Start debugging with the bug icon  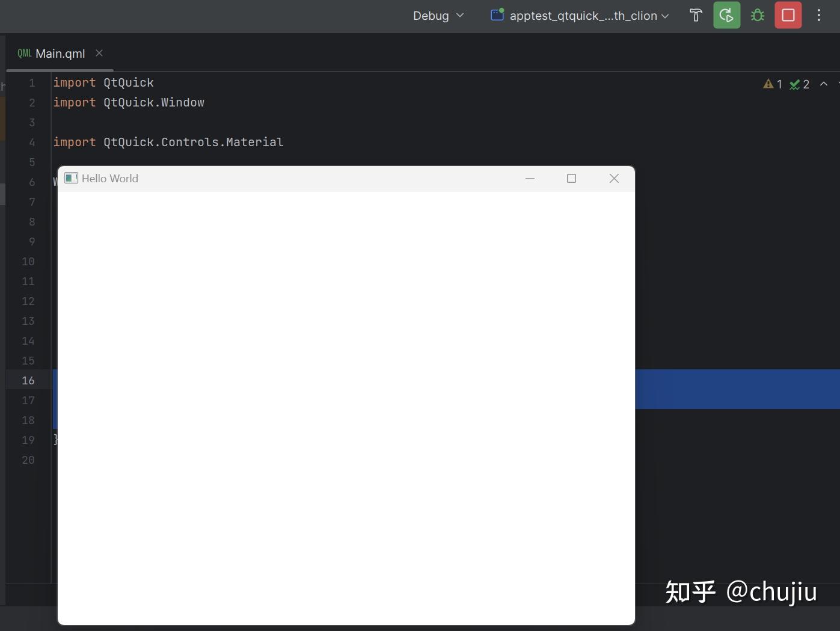coord(757,15)
